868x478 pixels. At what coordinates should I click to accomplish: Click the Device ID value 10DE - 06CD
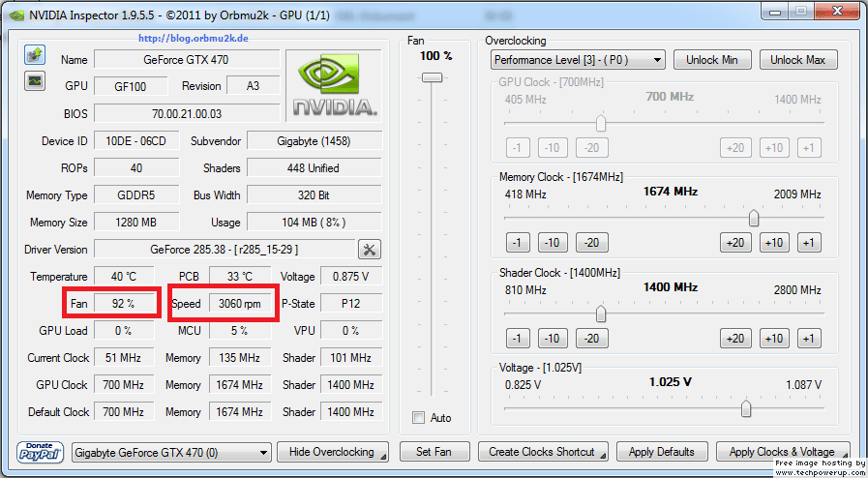(136, 141)
